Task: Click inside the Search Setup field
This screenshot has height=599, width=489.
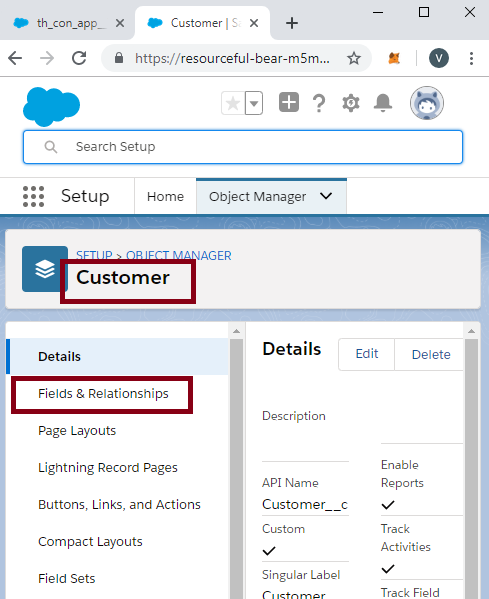Action: coord(243,147)
